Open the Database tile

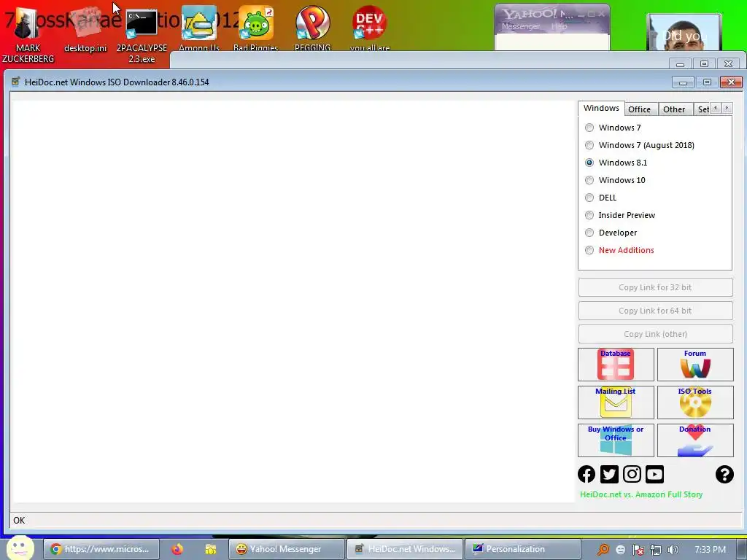616,365
